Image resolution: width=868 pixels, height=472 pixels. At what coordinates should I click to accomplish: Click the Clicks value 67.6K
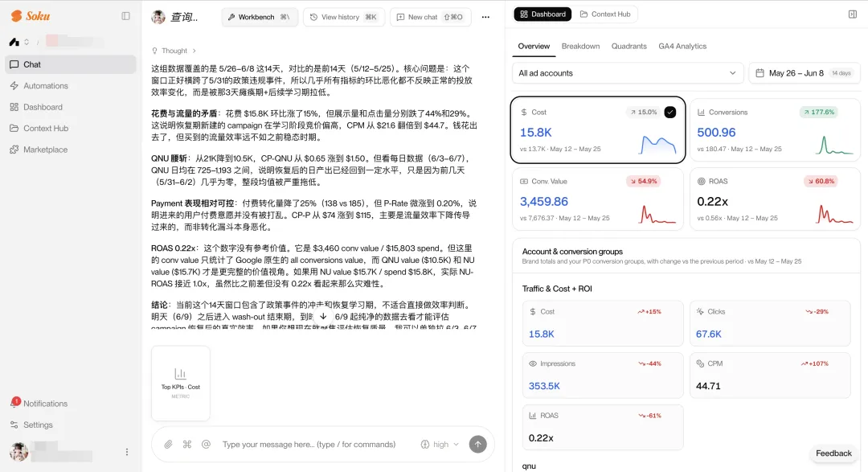pyautogui.click(x=709, y=334)
